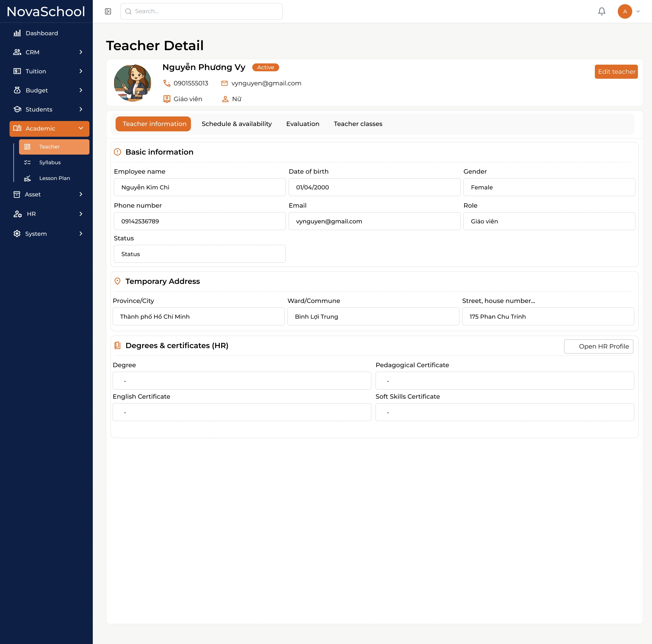
Task: Click the search magnifier icon
Action: click(x=128, y=12)
